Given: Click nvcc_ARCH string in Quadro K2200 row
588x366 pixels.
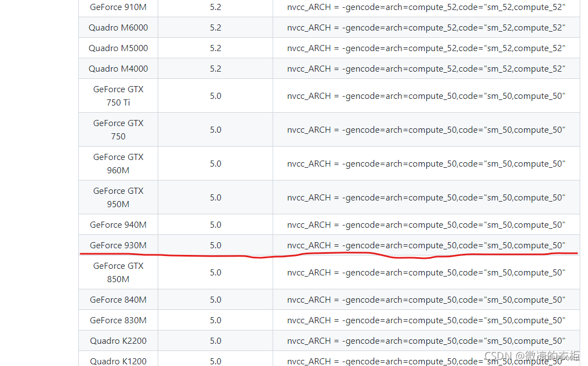Looking at the screenshot, I should click(x=426, y=342).
